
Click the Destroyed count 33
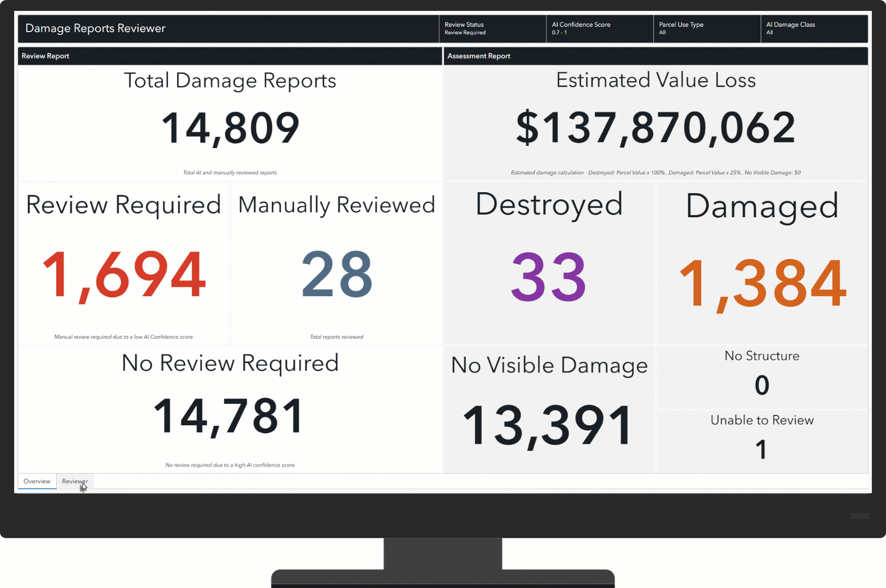[x=549, y=277]
